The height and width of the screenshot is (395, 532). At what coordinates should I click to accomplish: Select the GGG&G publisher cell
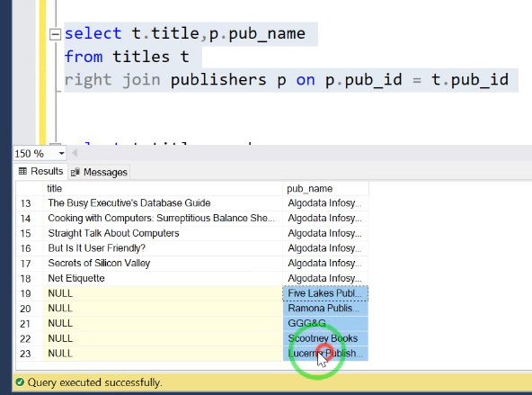point(325,323)
